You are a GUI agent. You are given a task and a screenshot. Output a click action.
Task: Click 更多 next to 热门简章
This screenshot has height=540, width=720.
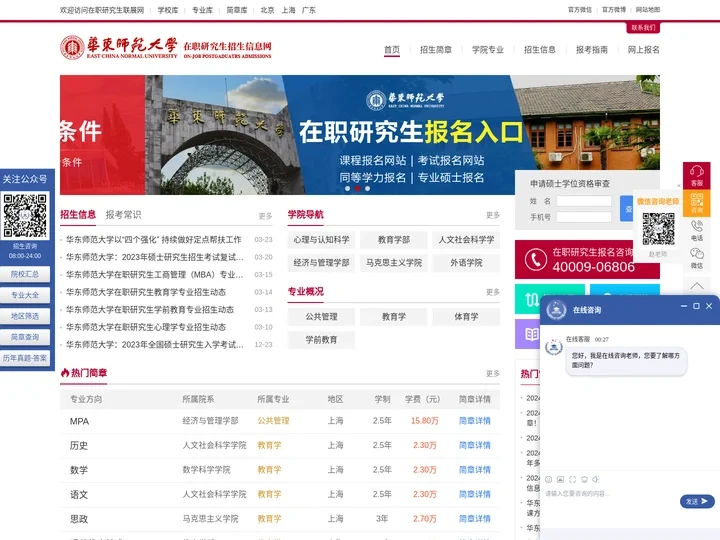coord(493,373)
